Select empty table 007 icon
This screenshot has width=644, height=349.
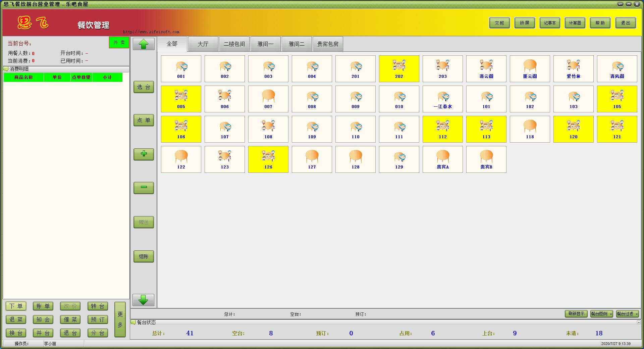coord(268,99)
